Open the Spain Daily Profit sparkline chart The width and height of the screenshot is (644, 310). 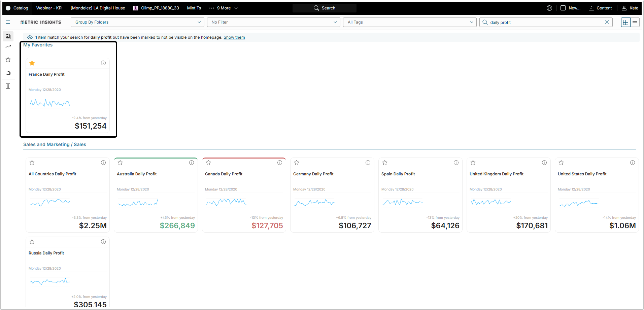point(402,202)
